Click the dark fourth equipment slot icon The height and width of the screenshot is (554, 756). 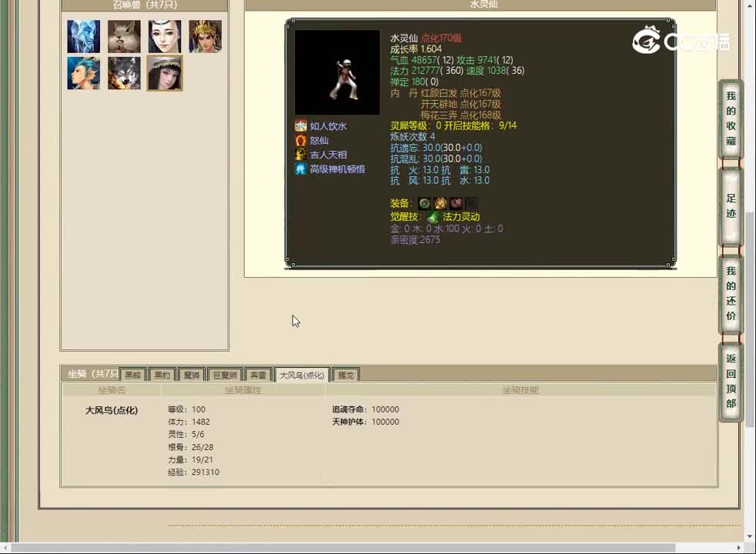click(472, 203)
